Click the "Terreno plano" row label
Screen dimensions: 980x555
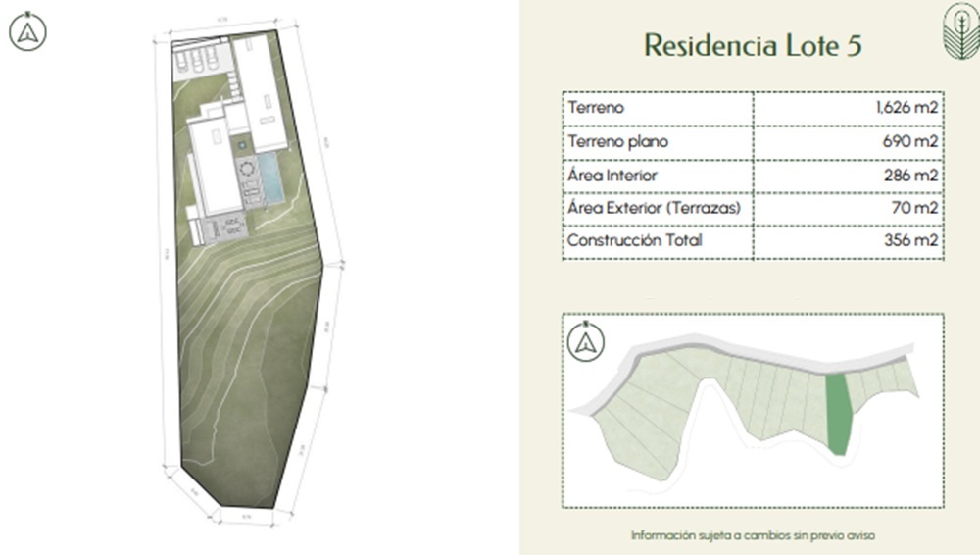point(618,142)
